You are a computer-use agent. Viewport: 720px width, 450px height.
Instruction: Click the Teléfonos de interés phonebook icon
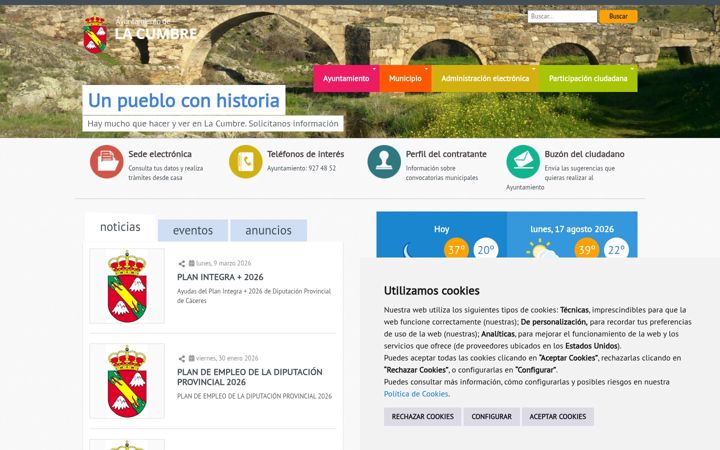(246, 162)
